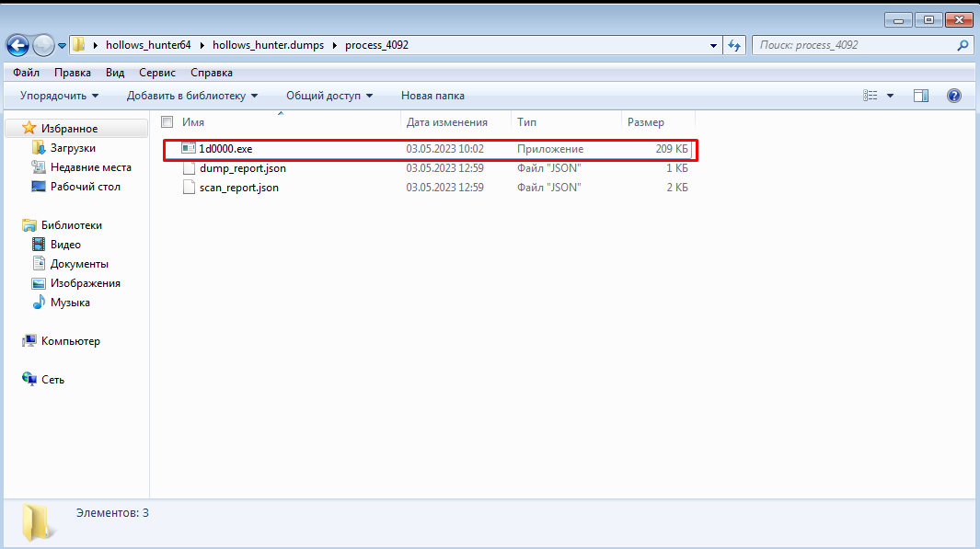Open the view options dropdown arrow

coord(890,96)
